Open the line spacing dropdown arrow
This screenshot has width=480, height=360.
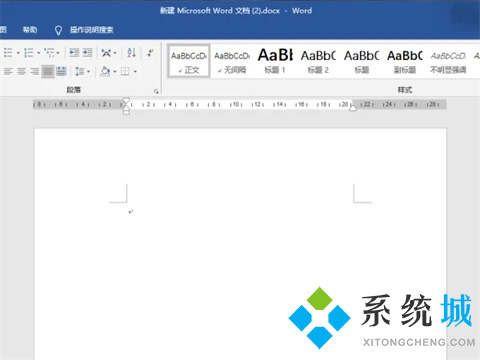89,71
